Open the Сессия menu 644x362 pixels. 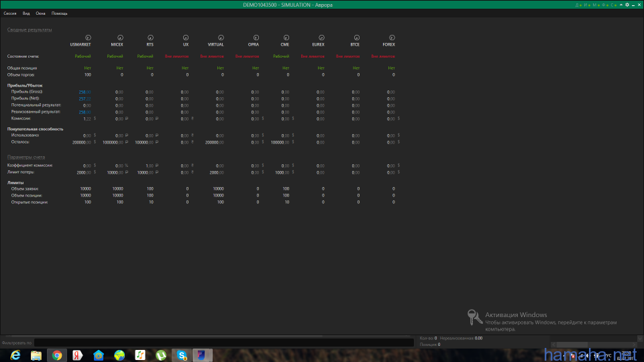point(10,13)
